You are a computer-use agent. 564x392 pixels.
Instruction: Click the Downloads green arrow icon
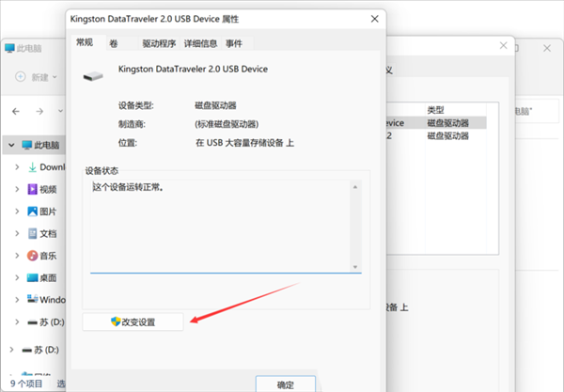coord(32,167)
